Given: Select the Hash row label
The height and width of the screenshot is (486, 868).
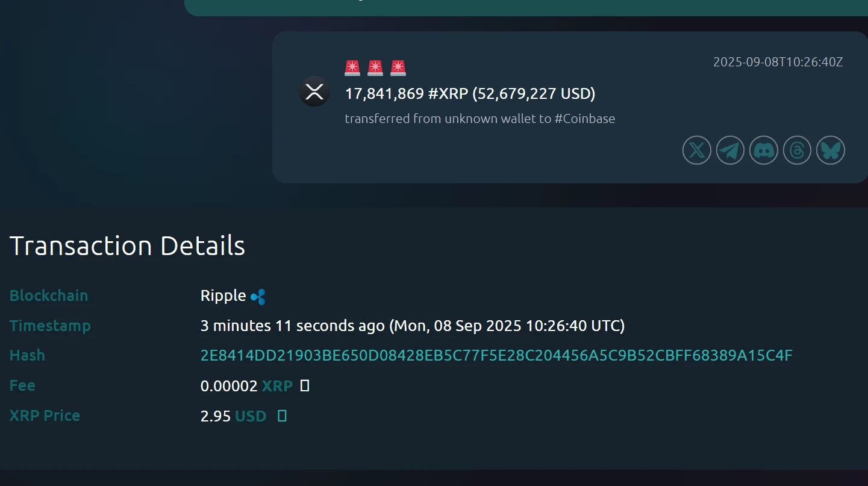Looking at the screenshot, I should [x=27, y=355].
